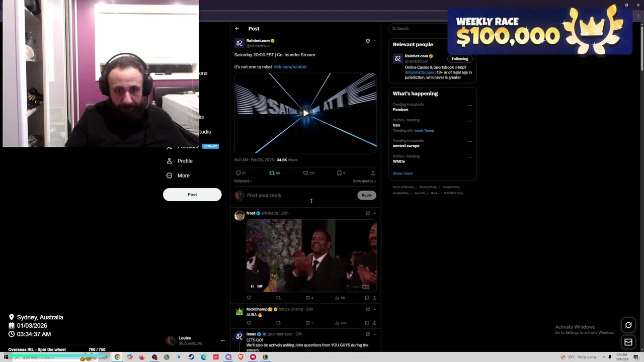The width and height of the screenshot is (644, 362).
Task: Open trending topic Iran
Action: pos(396,125)
